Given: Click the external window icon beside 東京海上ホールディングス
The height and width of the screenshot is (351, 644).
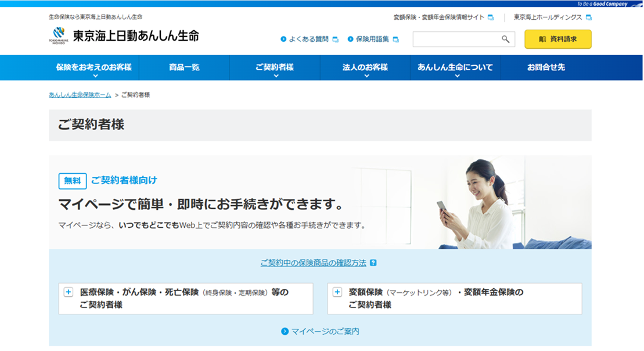Looking at the screenshot, I should (x=588, y=17).
